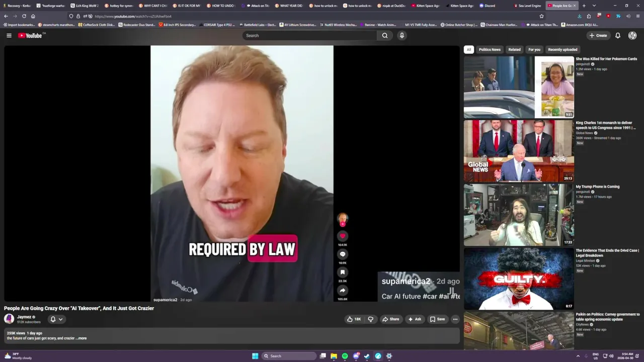Open the YouTube guide hamburger menu
The width and height of the screenshot is (644, 362).
(9, 36)
